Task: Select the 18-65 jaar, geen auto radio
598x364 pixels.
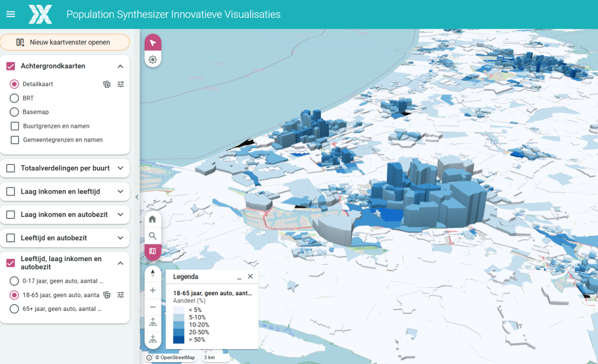Action: (x=14, y=295)
